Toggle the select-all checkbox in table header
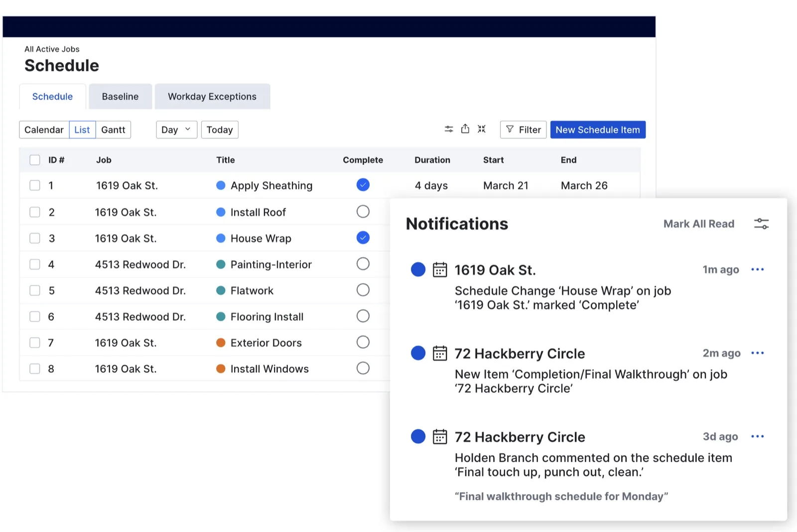The width and height of the screenshot is (797, 532). 35,160
